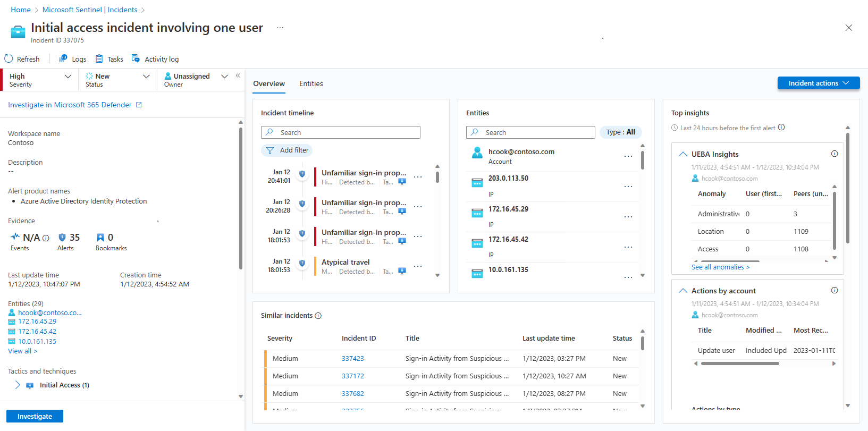Switch to the Entities tab
Viewport: 868px width, 431px height.
click(311, 84)
